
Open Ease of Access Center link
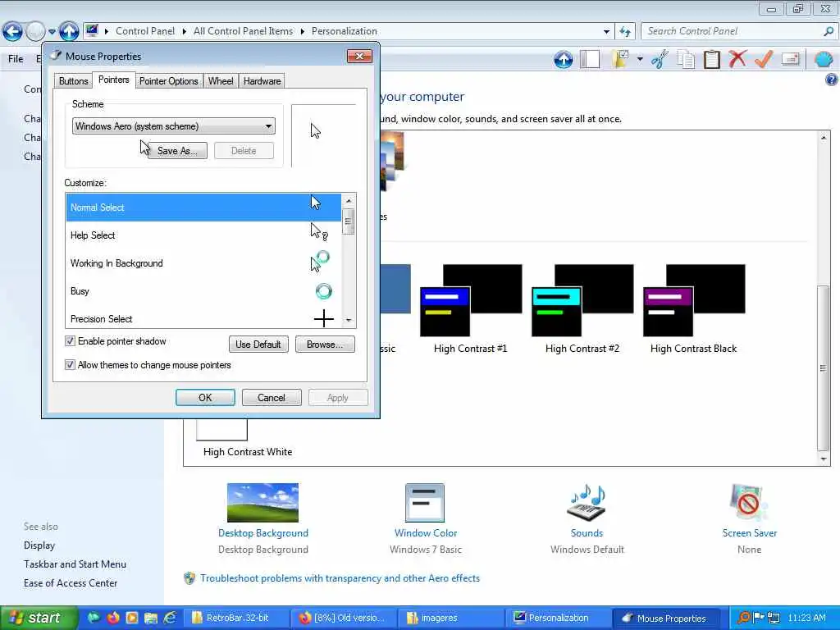pos(71,583)
